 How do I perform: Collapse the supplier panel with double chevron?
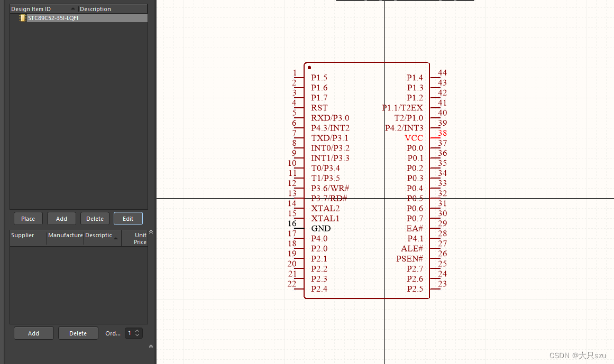[151, 232]
